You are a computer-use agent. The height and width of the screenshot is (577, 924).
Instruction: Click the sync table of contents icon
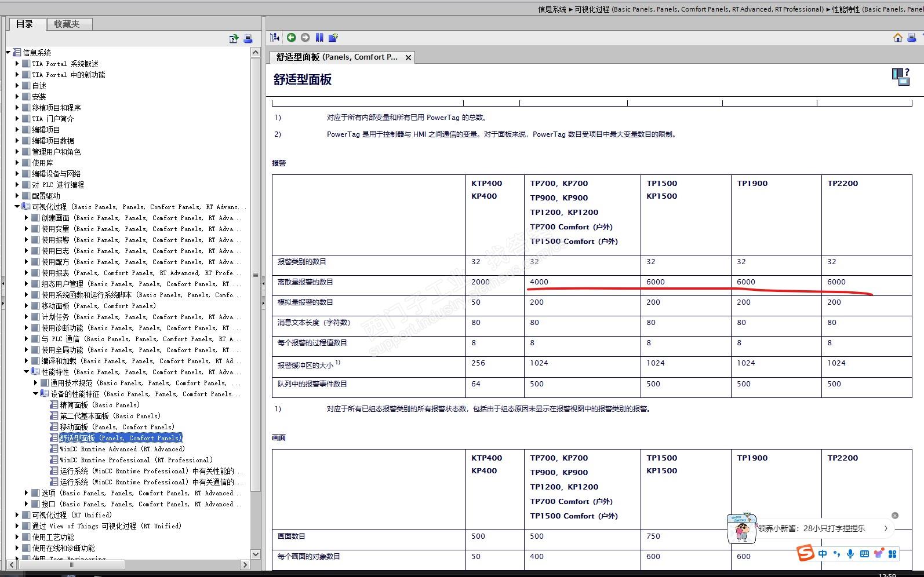point(275,38)
